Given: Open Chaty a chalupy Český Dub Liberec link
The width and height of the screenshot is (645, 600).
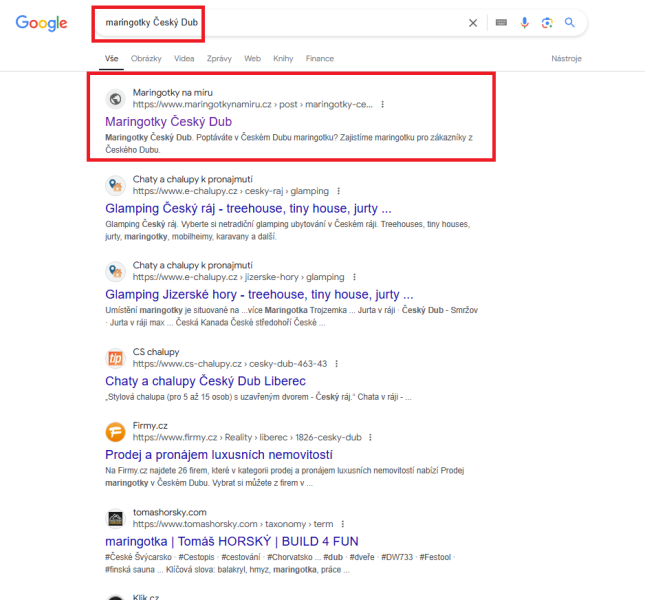Looking at the screenshot, I should 205,381.
